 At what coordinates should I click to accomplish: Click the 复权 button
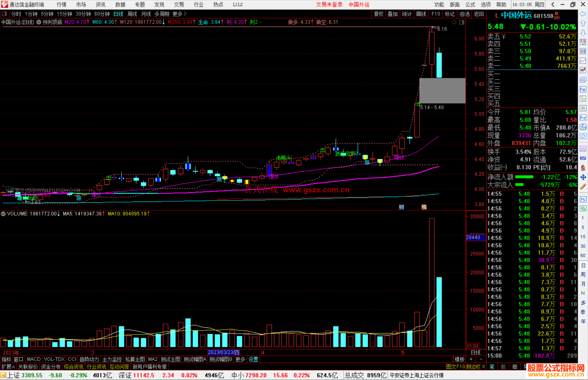(x=378, y=14)
